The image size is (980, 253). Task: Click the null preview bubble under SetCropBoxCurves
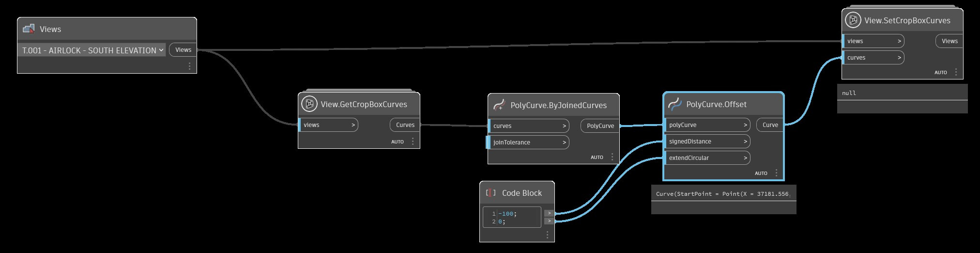[903, 93]
